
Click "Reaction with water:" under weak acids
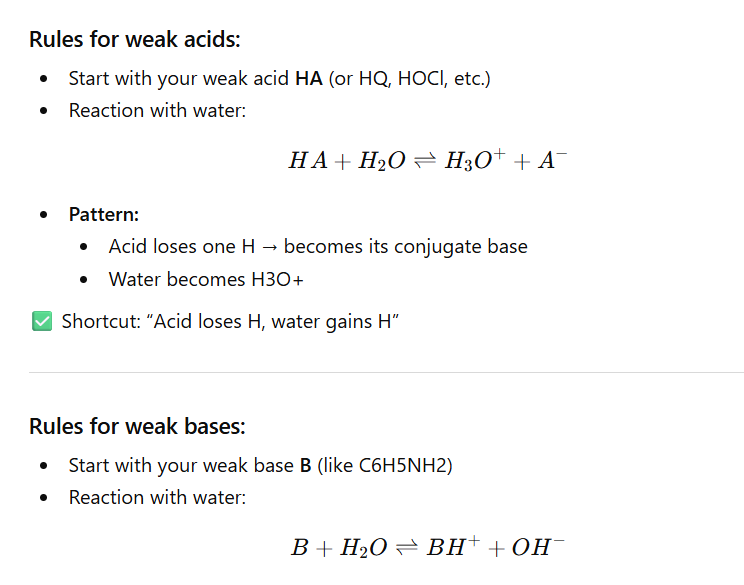click(157, 110)
